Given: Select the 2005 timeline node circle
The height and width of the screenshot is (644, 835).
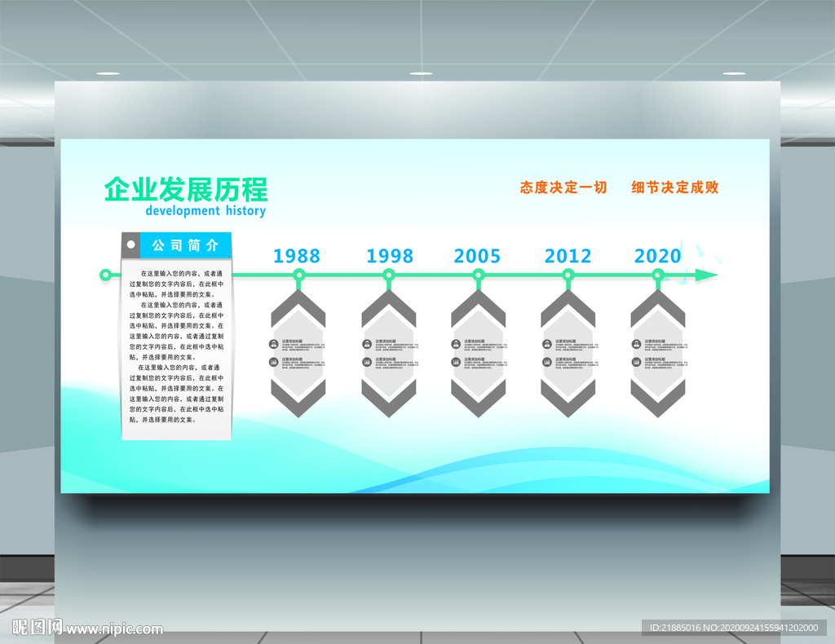Looking at the screenshot, I should tap(478, 276).
